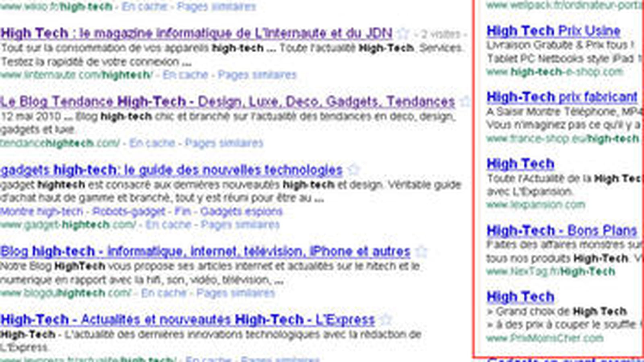Click the '2 visites' text
Image resolution: width=644 pixels, height=362 pixels.
coord(441,34)
